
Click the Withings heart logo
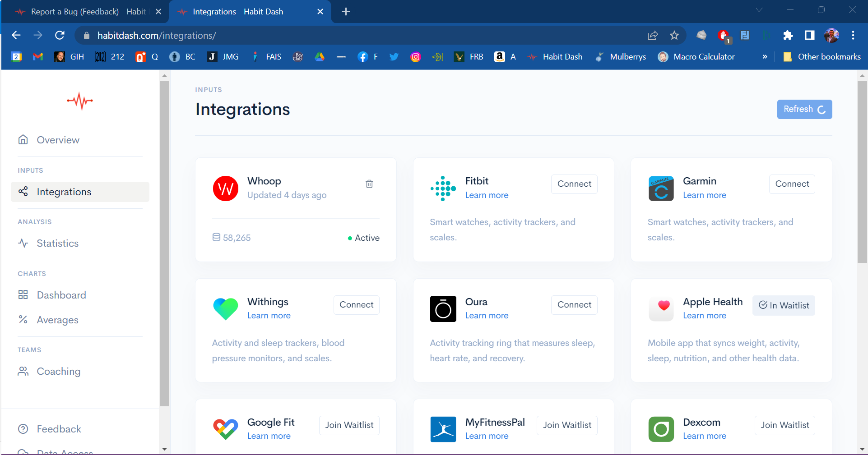pos(226,309)
